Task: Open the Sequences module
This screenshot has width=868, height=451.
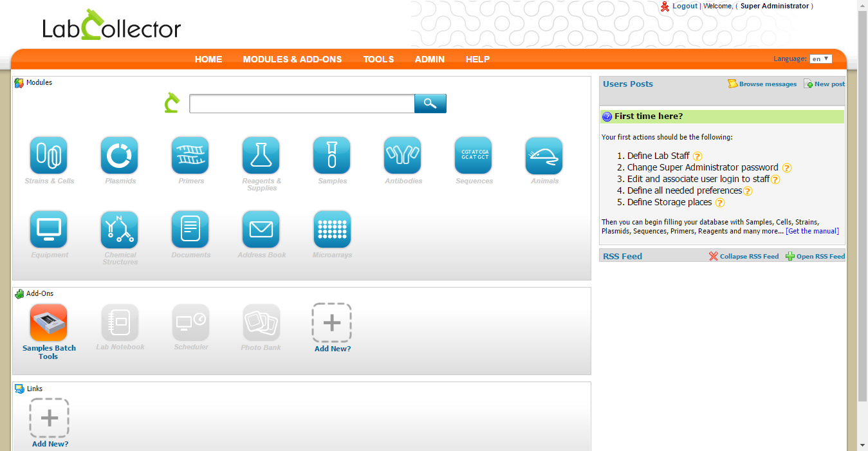Action: point(473,156)
